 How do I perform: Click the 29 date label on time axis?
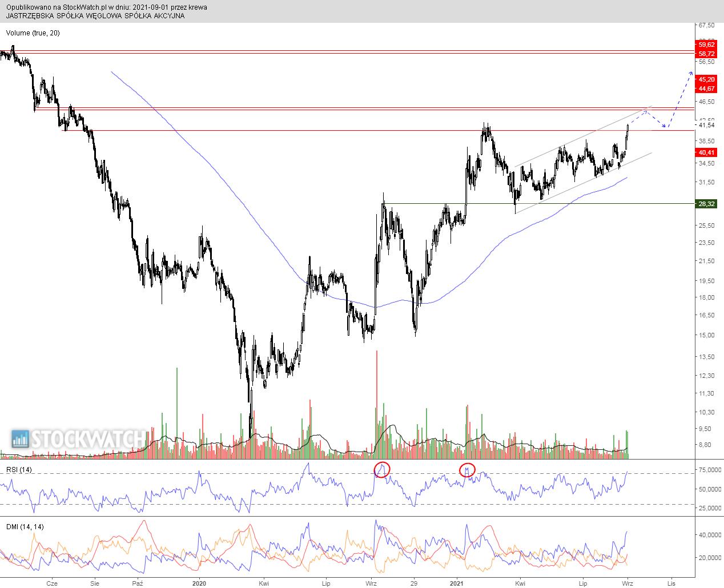pyautogui.click(x=415, y=583)
